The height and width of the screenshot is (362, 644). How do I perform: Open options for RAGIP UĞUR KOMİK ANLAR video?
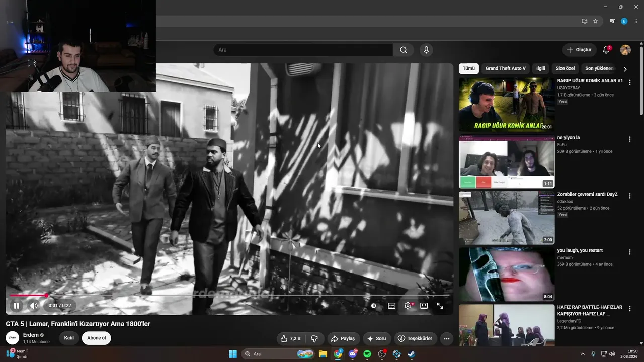pyautogui.click(x=630, y=82)
